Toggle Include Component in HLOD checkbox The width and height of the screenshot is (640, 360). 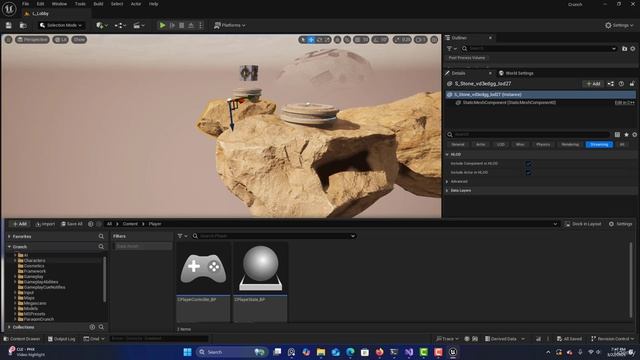528,164
